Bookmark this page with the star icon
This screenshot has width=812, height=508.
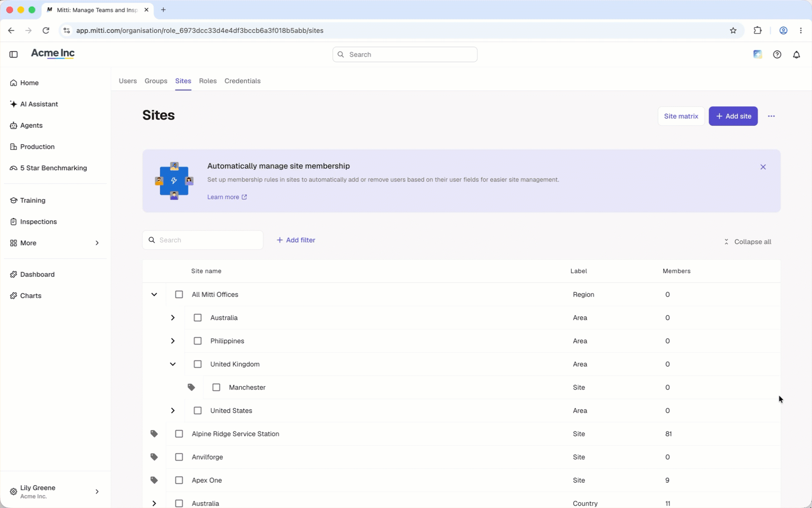click(x=733, y=30)
